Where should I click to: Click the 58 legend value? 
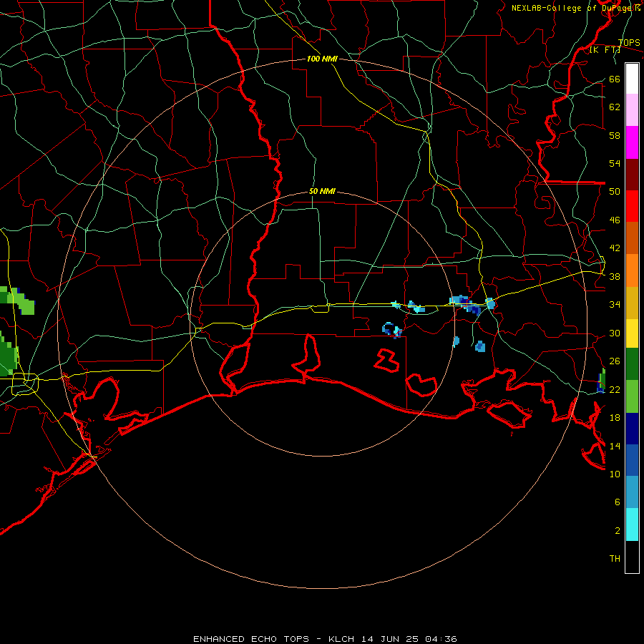[615, 135]
